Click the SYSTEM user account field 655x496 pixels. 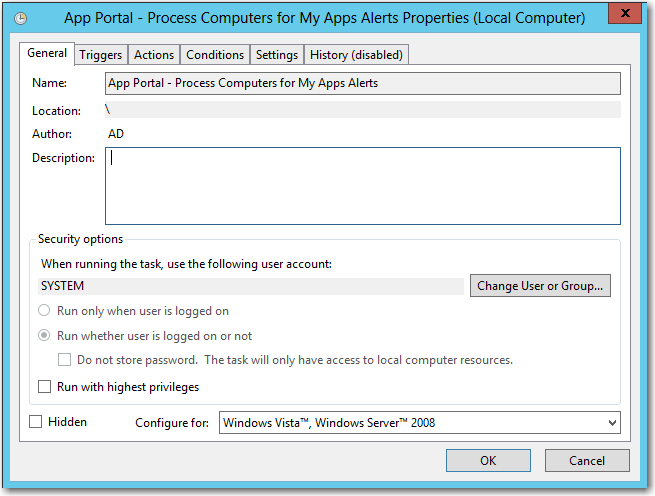(x=251, y=286)
